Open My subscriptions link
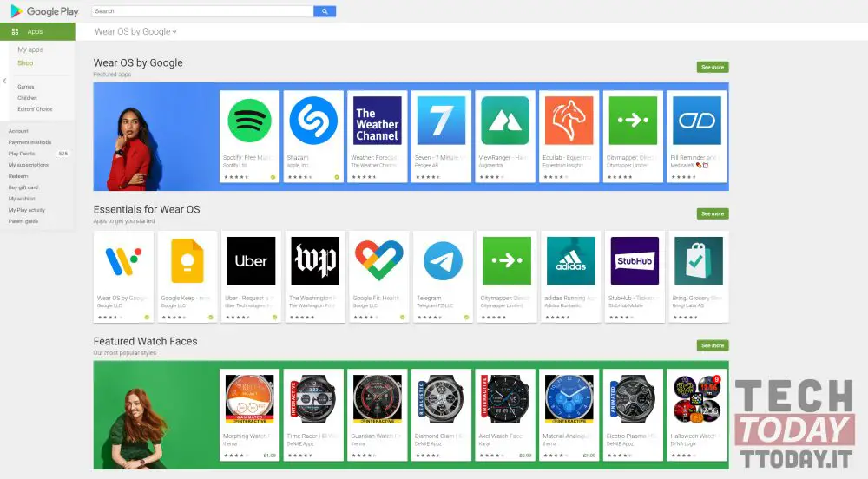This screenshot has width=868, height=479. point(29,165)
